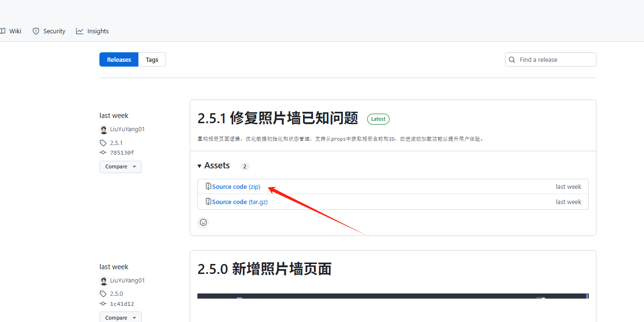Download Source code (tar.gz)

click(x=240, y=202)
